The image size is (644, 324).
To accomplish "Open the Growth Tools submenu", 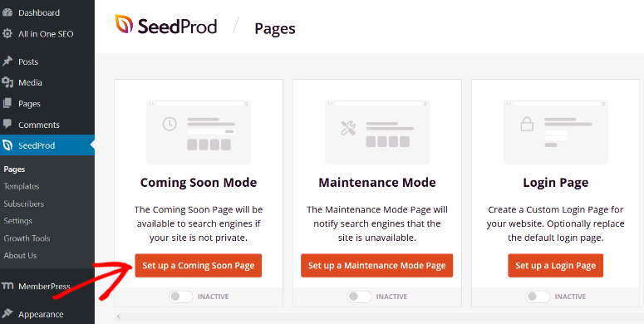I will pyautogui.click(x=27, y=238).
